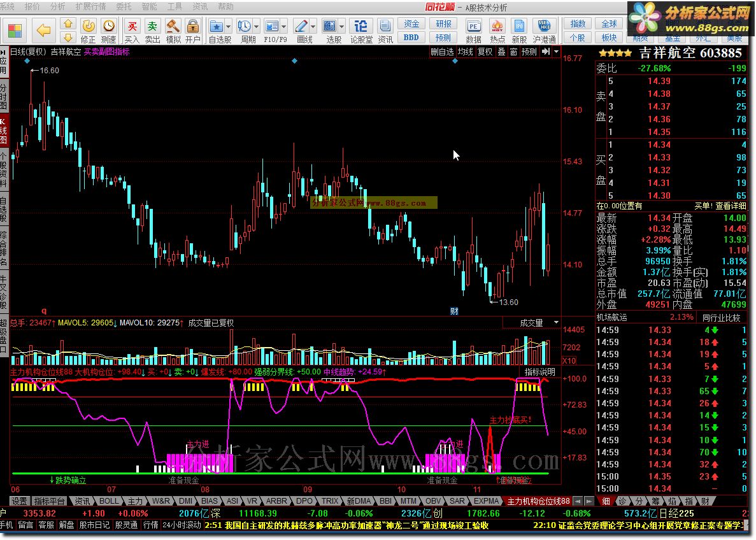Open the 数据 PE icon
The image size is (756, 540).
click(x=473, y=31)
